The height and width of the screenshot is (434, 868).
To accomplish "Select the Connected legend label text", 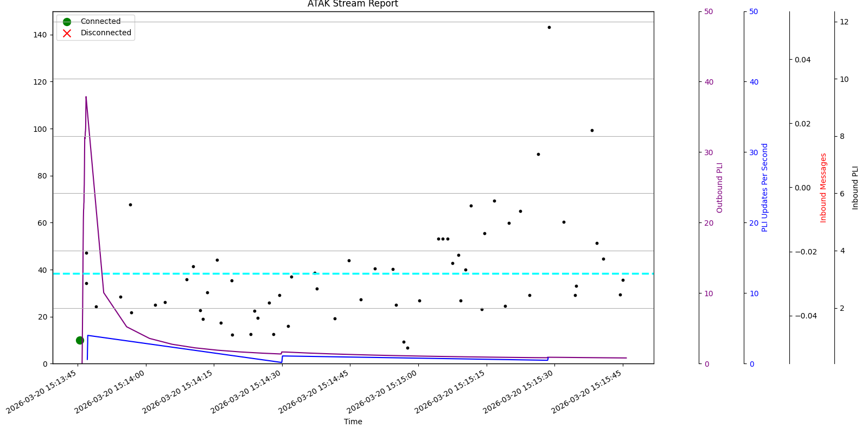I will (x=100, y=22).
